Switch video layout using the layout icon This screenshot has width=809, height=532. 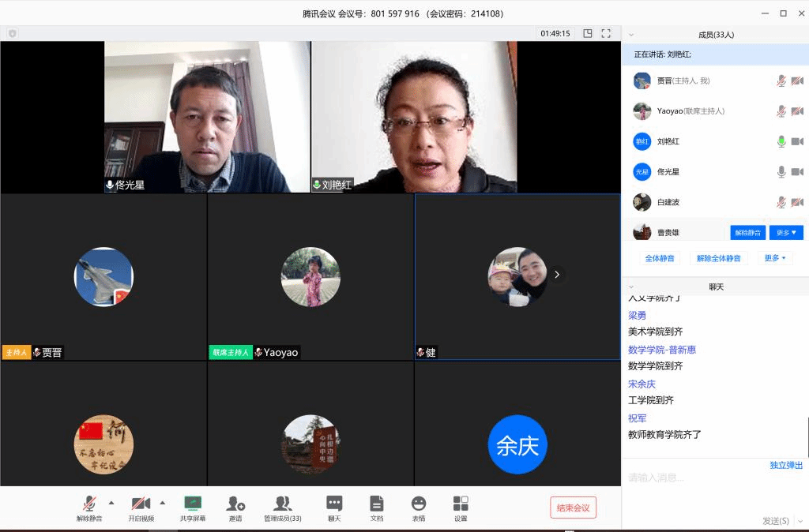pyautogui.click(x=588, y=33)
